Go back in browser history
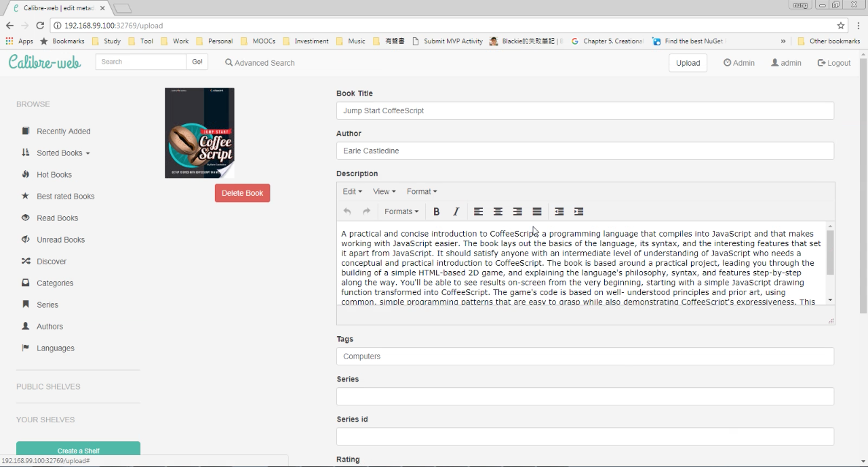Image resolution: width=868 pixels, height=467 pixels. pos(9,26)
